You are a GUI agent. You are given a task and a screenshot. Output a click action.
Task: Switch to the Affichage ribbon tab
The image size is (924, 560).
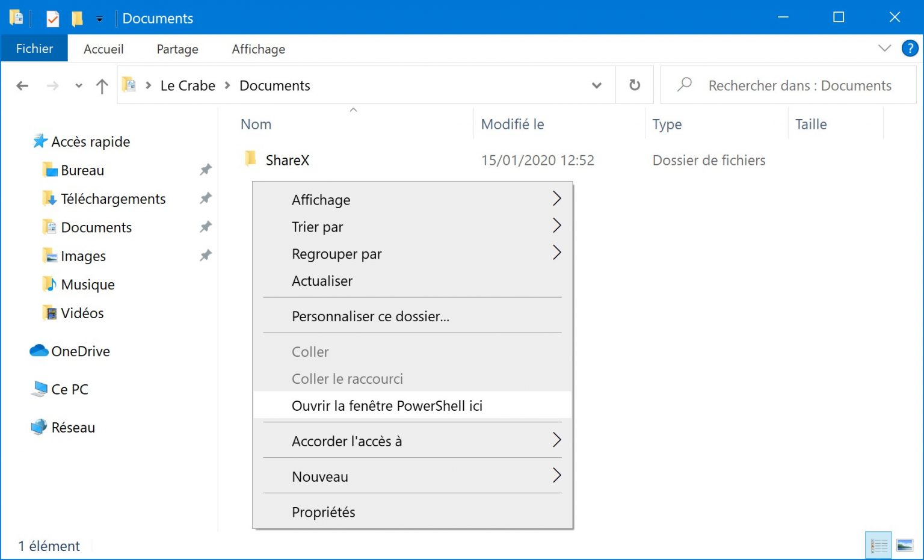tap(258, 49)
